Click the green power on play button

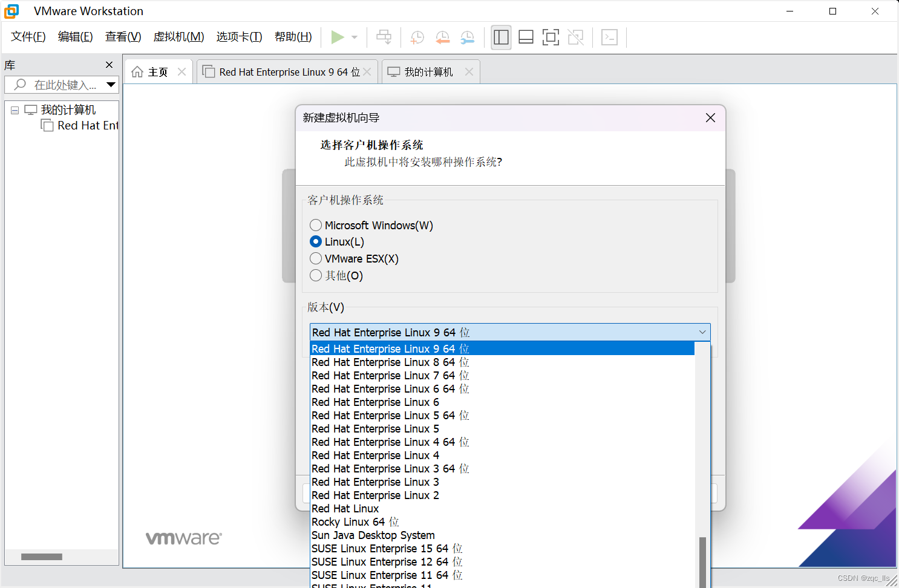[338, 38]
